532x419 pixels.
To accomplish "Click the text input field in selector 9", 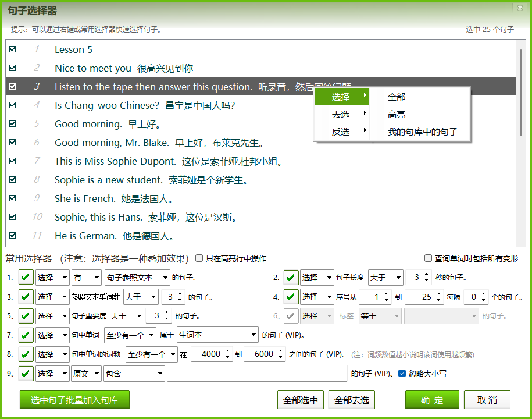I will coord(257,374).
